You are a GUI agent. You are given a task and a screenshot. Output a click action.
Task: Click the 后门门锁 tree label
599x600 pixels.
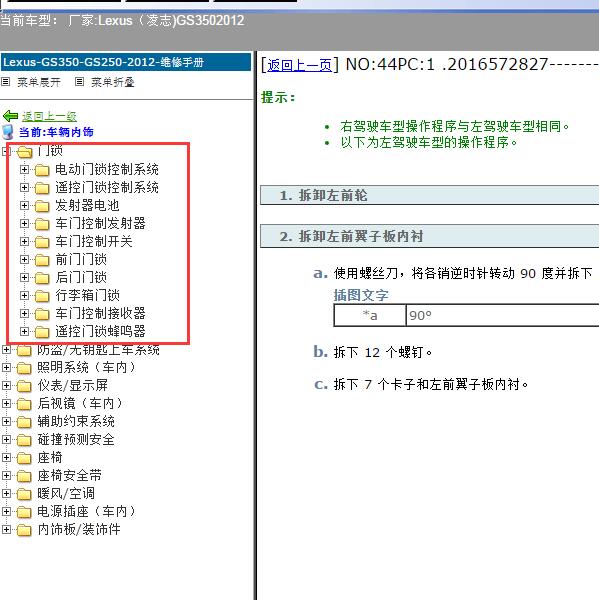81,277
